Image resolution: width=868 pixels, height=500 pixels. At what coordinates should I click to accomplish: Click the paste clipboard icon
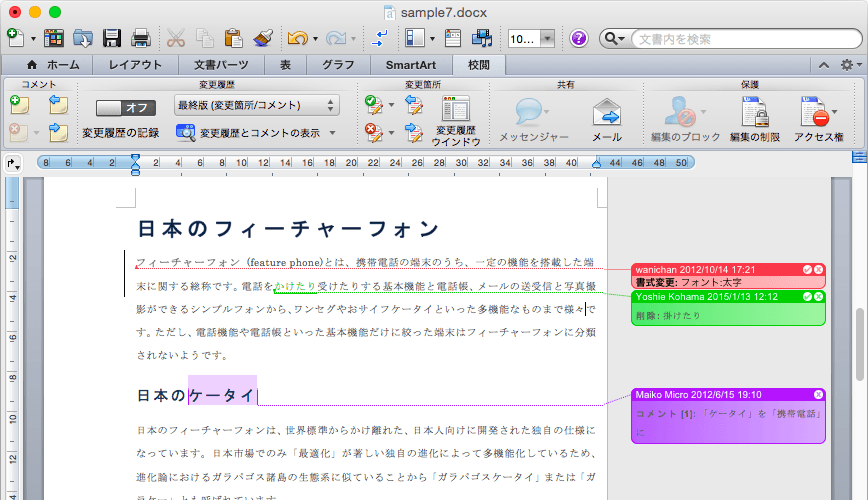tap(234, 38)
